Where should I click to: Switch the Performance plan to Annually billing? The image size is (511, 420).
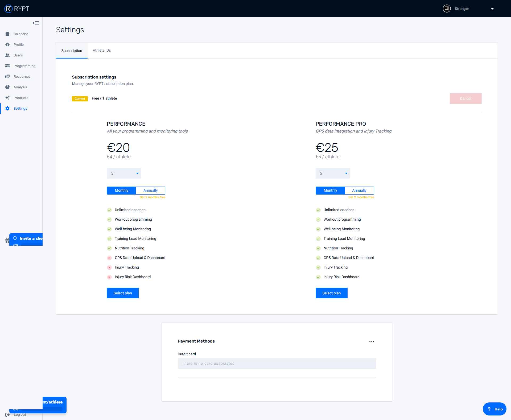click(x=150, y=190)
